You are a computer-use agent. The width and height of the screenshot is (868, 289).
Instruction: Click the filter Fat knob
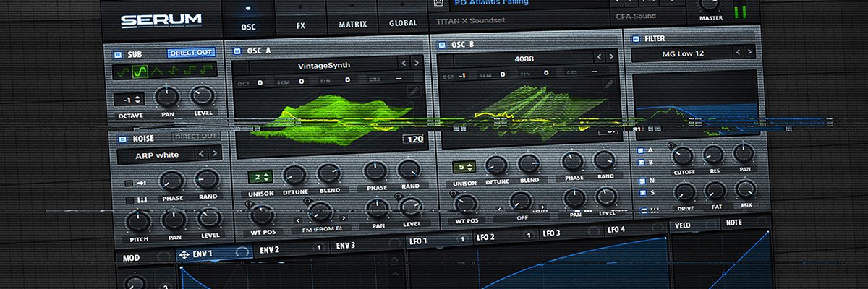tap(715, 191)
